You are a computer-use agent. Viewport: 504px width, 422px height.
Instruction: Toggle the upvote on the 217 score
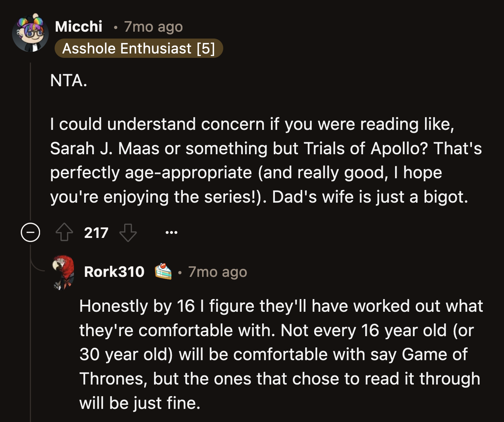click(x=64, y=232)
